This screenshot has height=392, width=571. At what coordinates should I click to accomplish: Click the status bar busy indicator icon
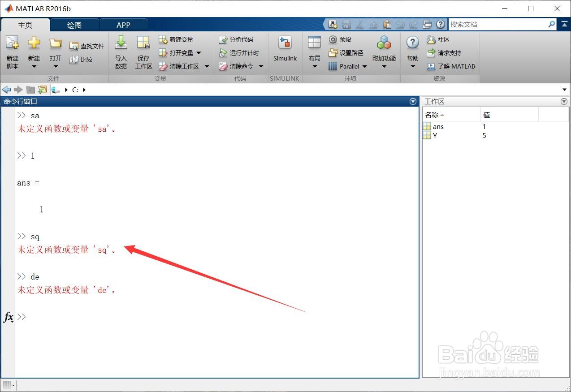click(9, 385)
